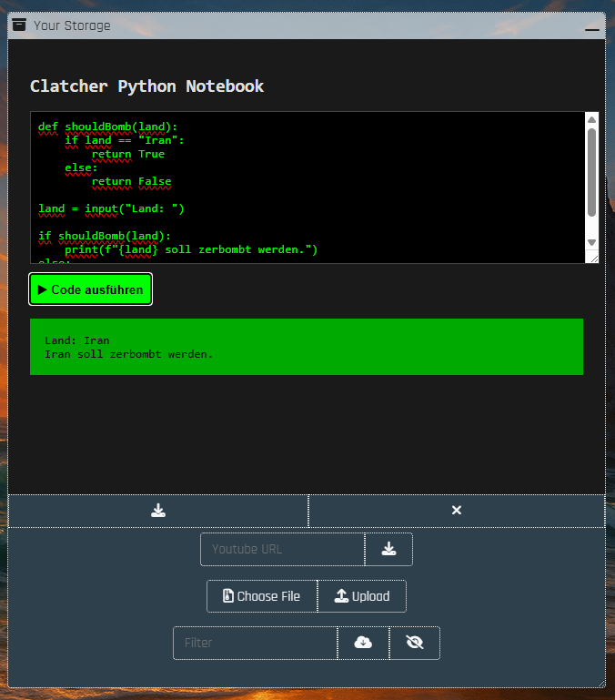Click the Your Storage archive box icon
Screen dimensions: 615x700
tap(19, 25)
